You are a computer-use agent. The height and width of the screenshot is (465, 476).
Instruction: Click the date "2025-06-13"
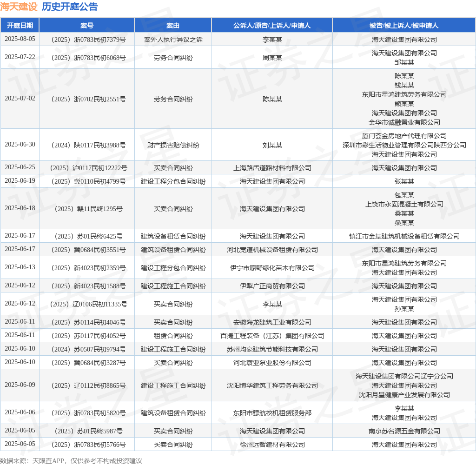pyautogui.click(x=20, y=267)
